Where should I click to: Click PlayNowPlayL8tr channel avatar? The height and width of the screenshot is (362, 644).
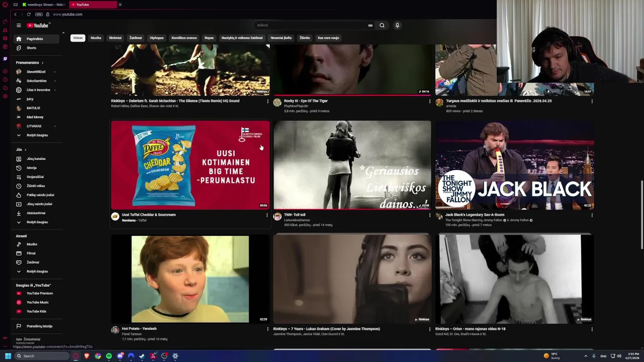[x=277, y=103]
